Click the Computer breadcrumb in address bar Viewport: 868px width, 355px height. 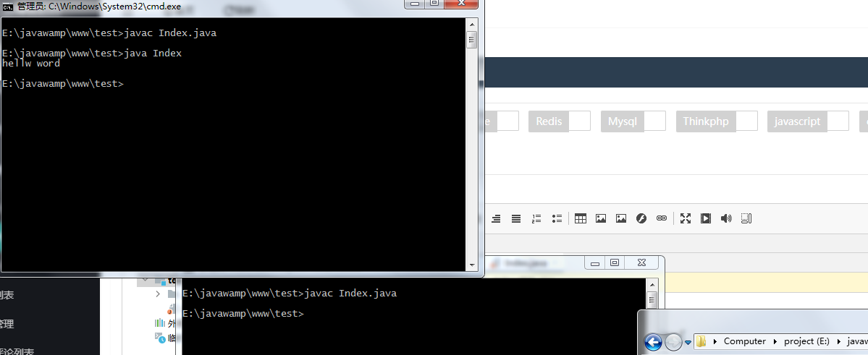pyautogui.click(x=744, y=341)
